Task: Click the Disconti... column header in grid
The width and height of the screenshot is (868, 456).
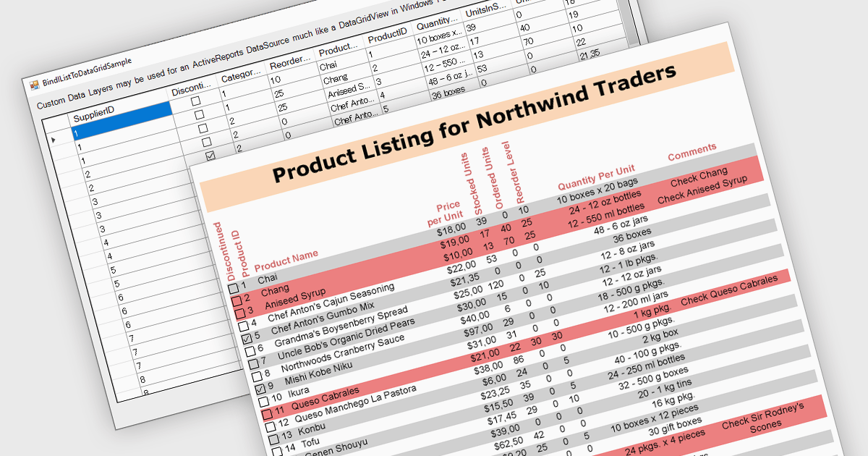Action: [x=191, y=88]
